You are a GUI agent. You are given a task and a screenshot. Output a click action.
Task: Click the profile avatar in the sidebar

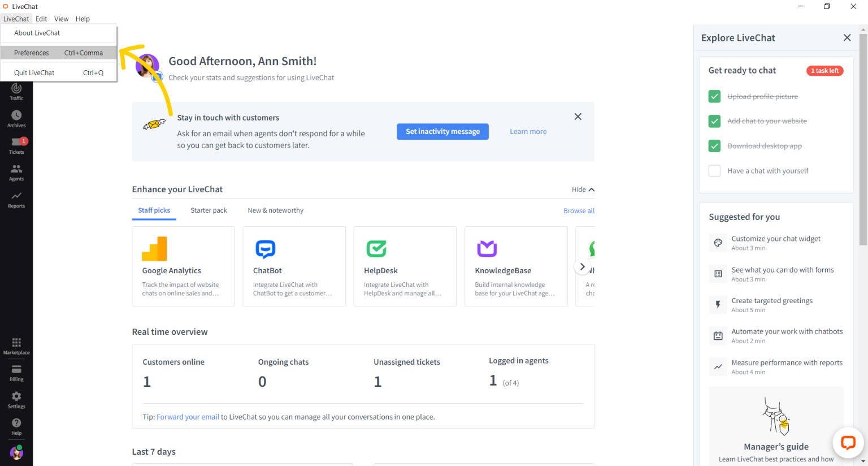16,452
